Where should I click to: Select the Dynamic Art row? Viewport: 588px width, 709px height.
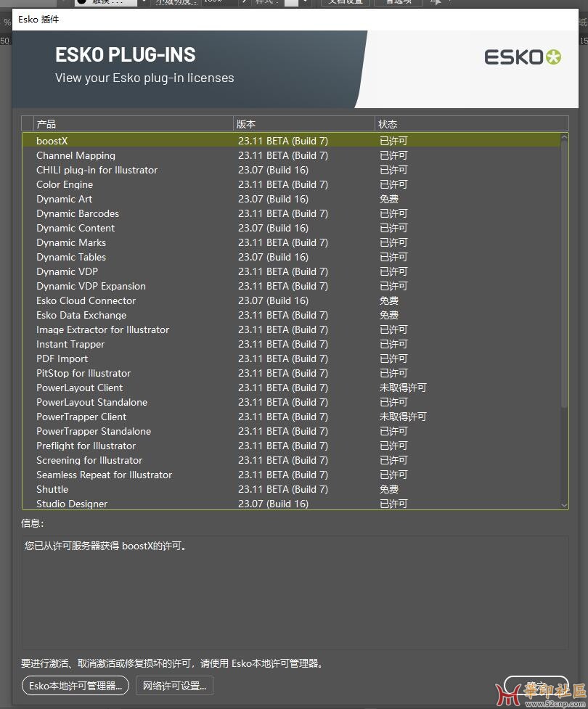click(x=291, y=199)
